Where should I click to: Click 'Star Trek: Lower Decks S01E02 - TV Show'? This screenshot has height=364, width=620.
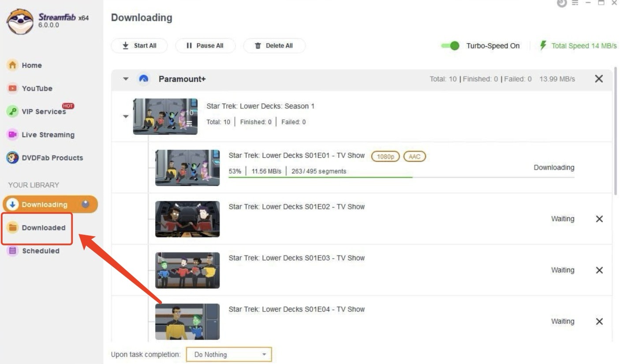coord(296,207)
